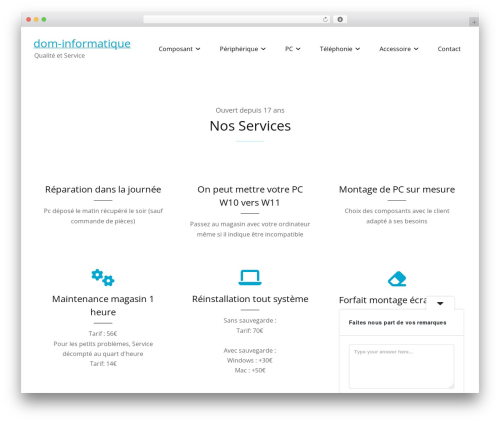500x423 pixels.
Task: Click the Forfait montage heading
Action: tap(383, 300)
